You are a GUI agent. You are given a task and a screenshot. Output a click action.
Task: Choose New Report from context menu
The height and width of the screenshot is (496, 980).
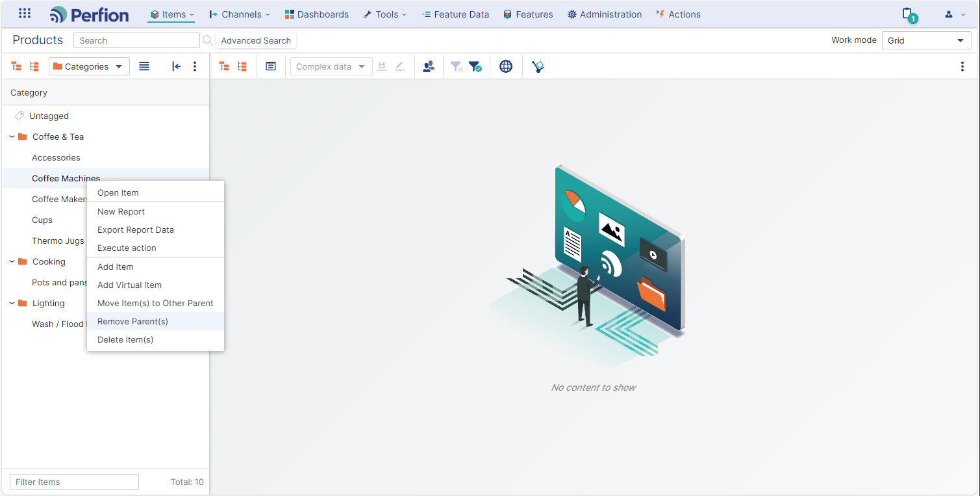click(155, 211)
